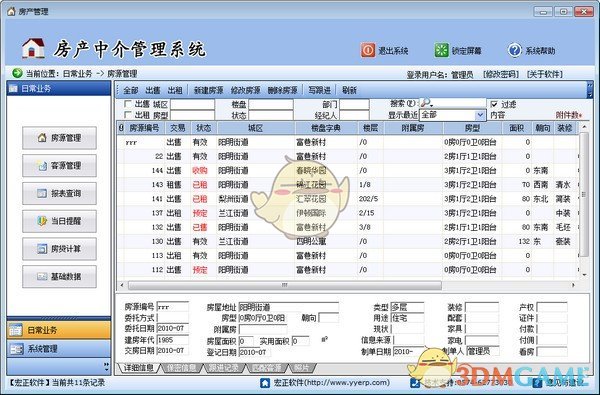Click the 修改密码 link

[x=501, y=74]
